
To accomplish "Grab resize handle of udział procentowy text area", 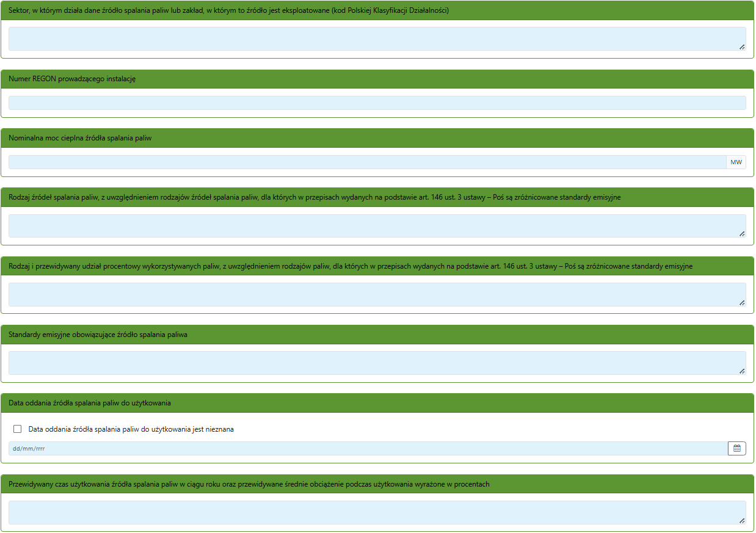I will [742, 302].
